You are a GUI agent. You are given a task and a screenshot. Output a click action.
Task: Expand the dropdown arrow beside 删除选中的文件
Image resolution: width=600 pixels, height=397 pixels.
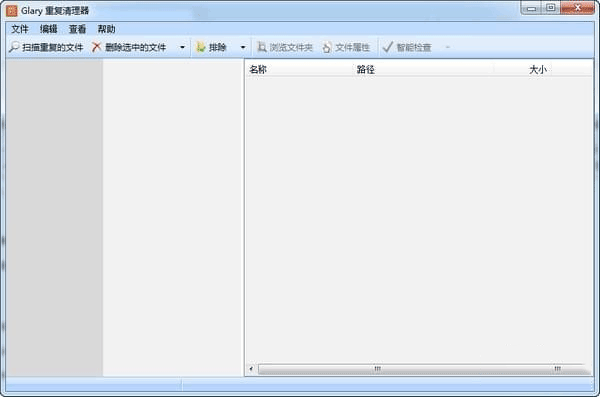coord(183,47)
